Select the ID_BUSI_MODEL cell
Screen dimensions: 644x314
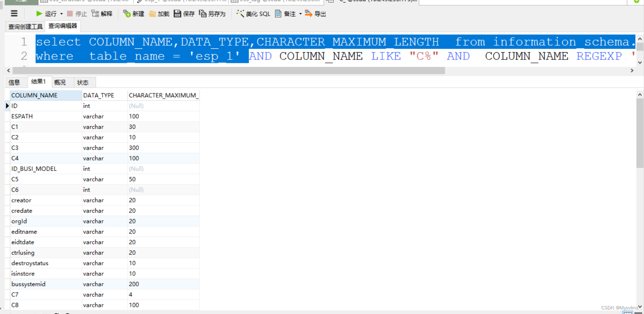tap(45, 169)
